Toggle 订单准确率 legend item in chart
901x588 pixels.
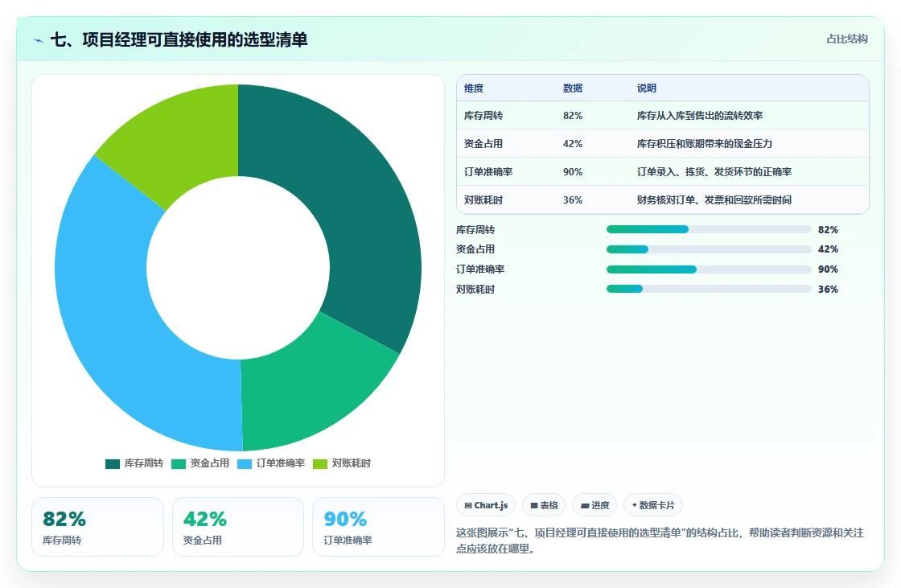pos(271,463)
